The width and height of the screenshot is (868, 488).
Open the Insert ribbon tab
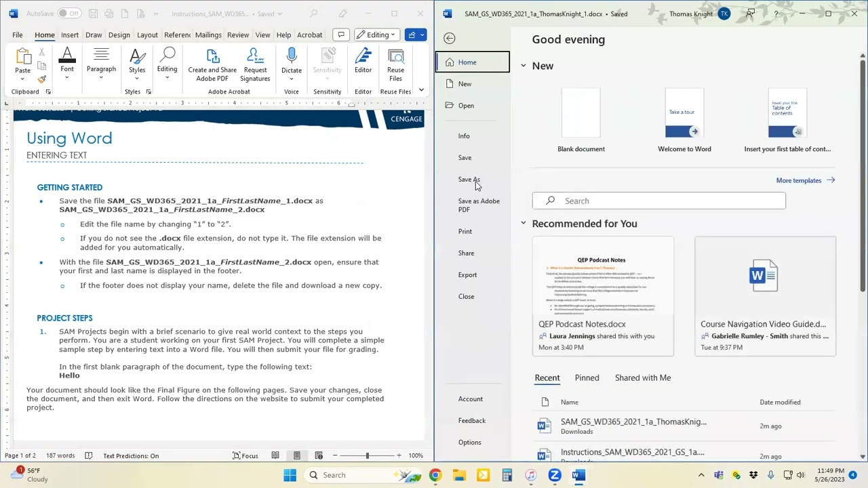point(70,35)
